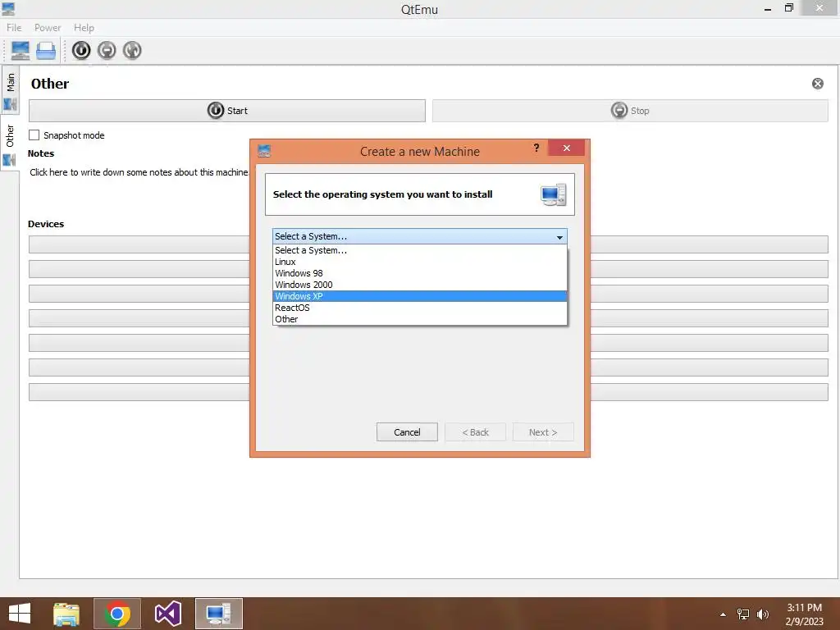The image size is (840, 630).
Task: Click the Start machine button
Action: pos(227,111)
